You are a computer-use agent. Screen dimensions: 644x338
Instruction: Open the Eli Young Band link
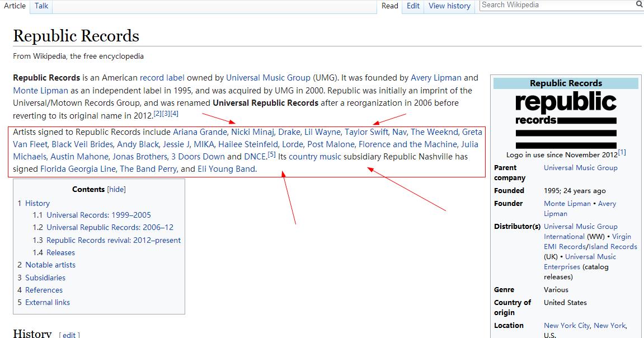[226, 169]
